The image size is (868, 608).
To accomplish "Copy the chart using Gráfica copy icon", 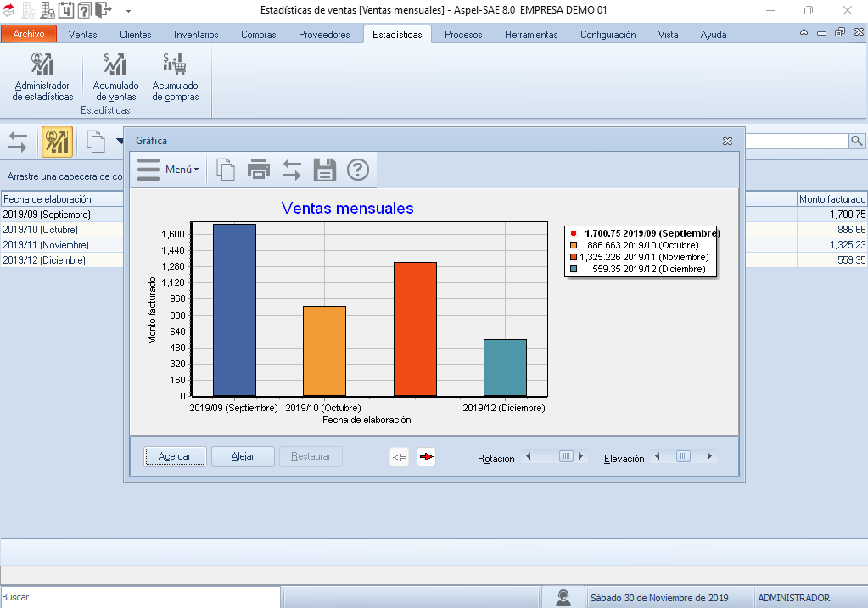I will (225, 170).
